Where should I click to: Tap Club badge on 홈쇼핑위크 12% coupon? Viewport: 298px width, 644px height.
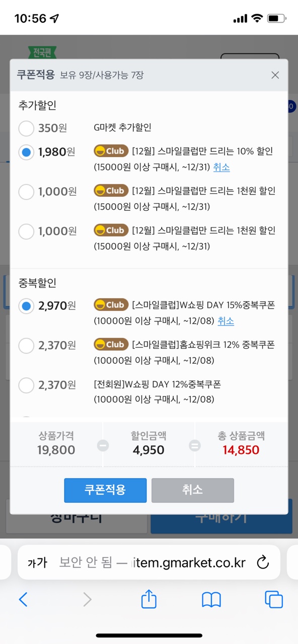coord(111,345)
